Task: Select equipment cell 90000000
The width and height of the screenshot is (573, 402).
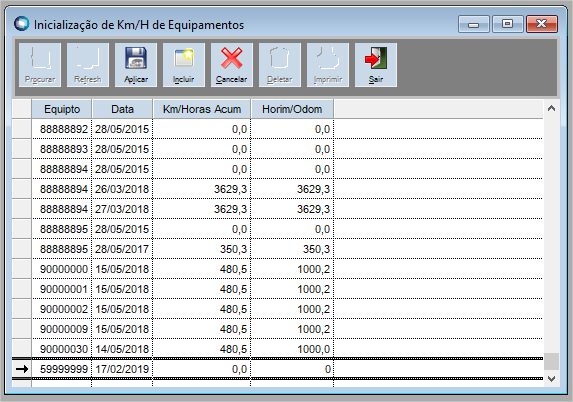Action: coord(62,269)
